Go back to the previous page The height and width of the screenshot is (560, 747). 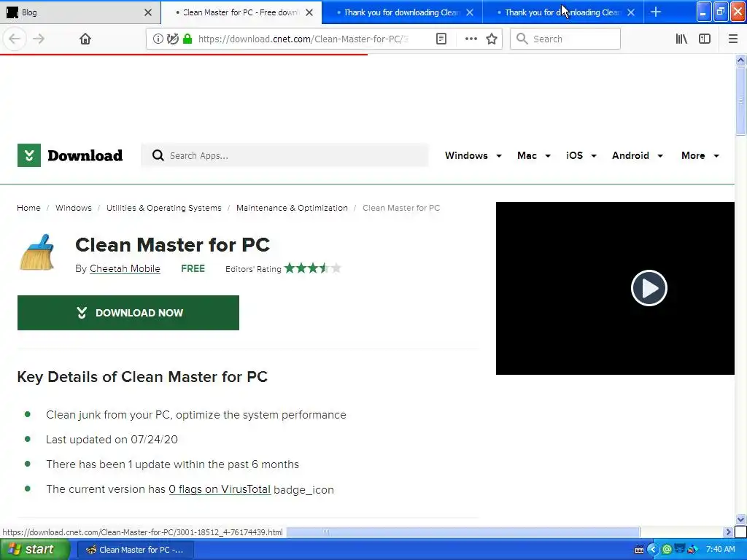(x=15, y=39)
